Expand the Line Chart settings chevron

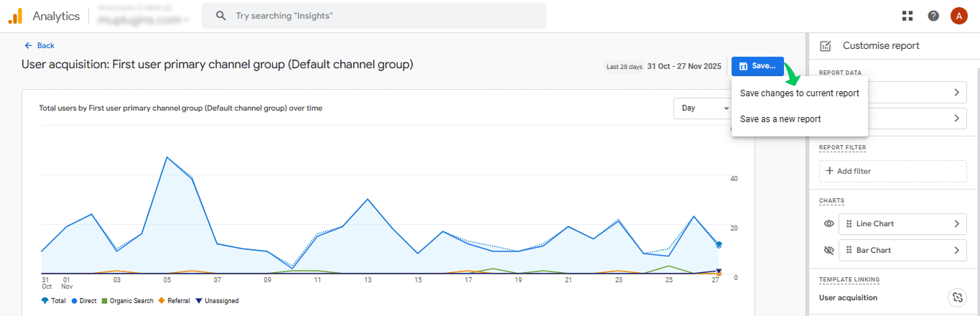956,224
